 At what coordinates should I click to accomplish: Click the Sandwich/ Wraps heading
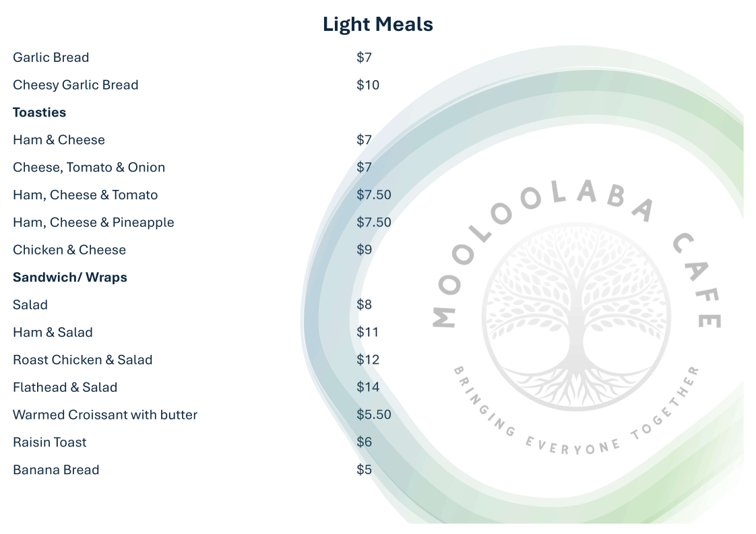(x=70, y=277)
